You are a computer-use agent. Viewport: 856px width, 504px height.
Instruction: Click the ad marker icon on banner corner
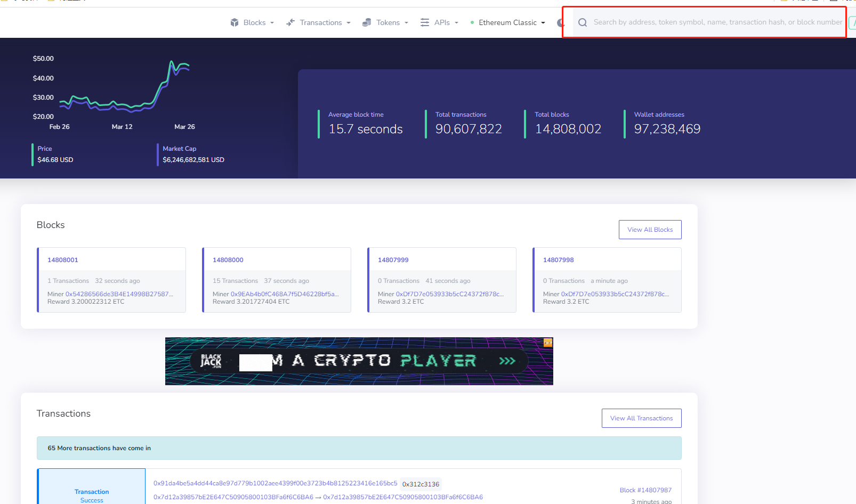click(x=547, y=343)
